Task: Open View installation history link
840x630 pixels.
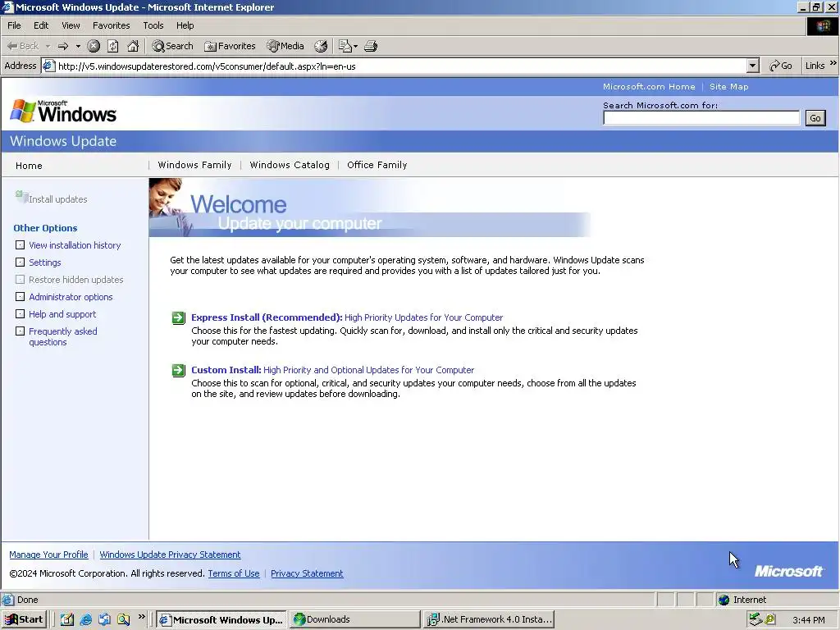Action: click(75, 245)
